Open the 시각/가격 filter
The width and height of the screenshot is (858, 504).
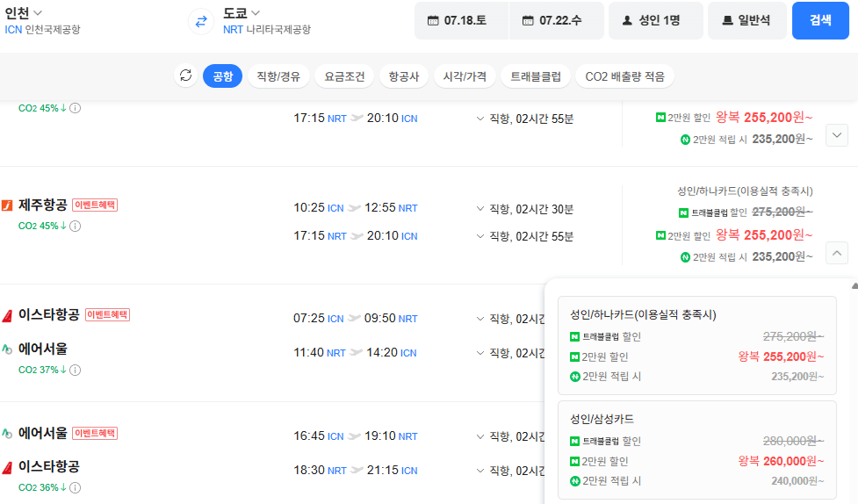click(465, 76)
